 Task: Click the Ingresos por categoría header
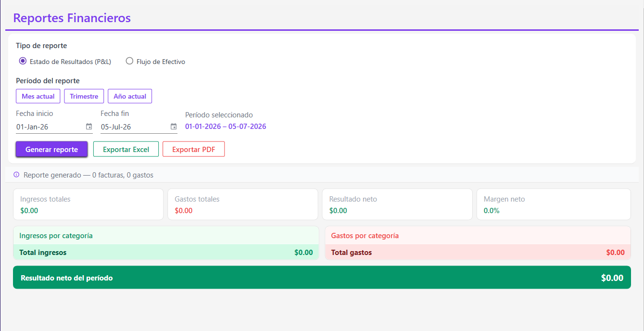pos(166,235)
